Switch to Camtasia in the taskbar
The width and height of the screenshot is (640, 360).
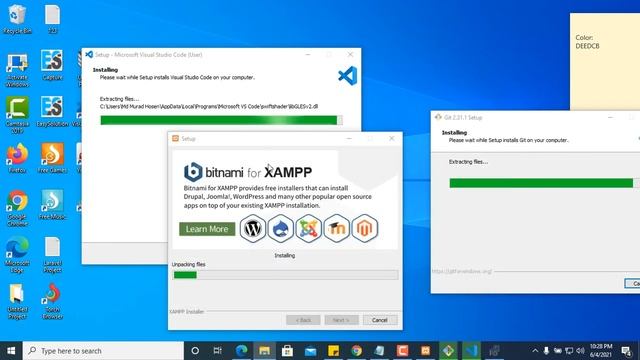pos(402,351)
